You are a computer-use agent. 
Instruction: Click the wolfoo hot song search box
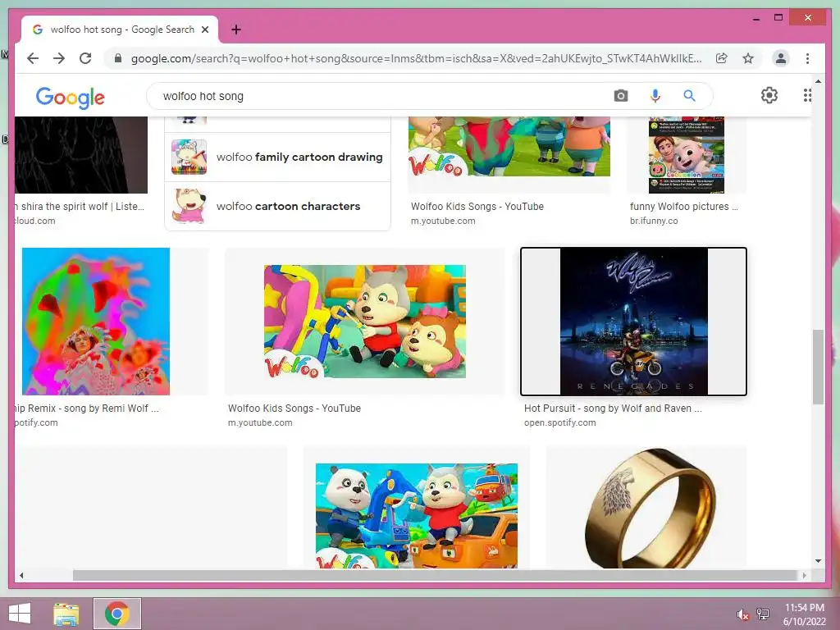tap(386, 96)
